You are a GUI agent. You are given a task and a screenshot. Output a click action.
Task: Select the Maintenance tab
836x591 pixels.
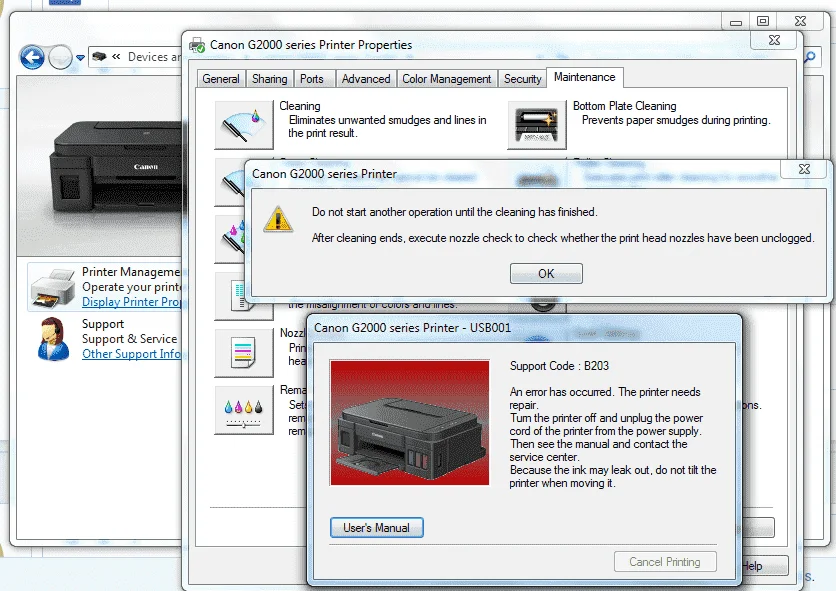point(585,77)
